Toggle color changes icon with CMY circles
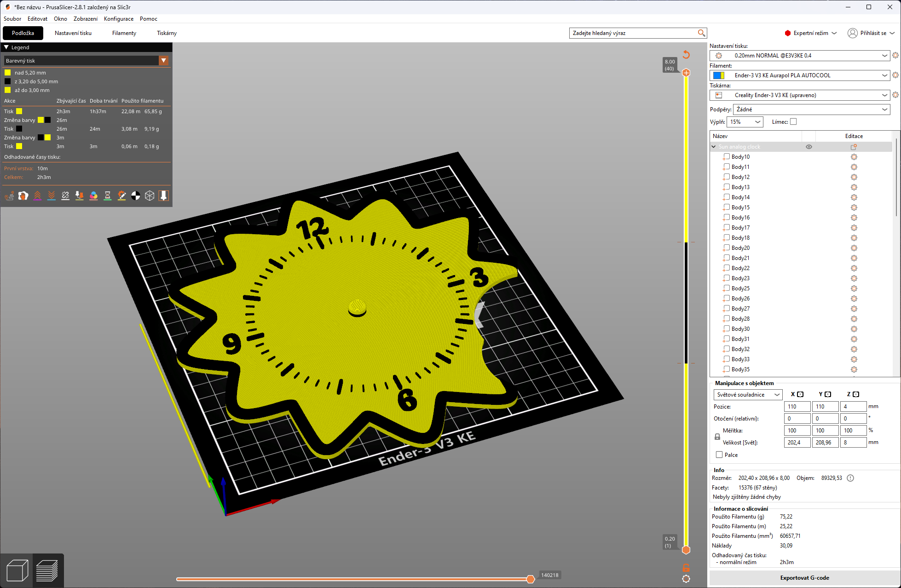The image size is (901, 588). click(x=93, y=196)
